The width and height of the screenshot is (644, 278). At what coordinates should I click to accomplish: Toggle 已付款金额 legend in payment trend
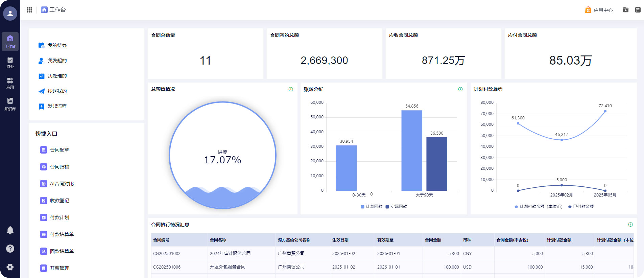click(x=581, y=207)
